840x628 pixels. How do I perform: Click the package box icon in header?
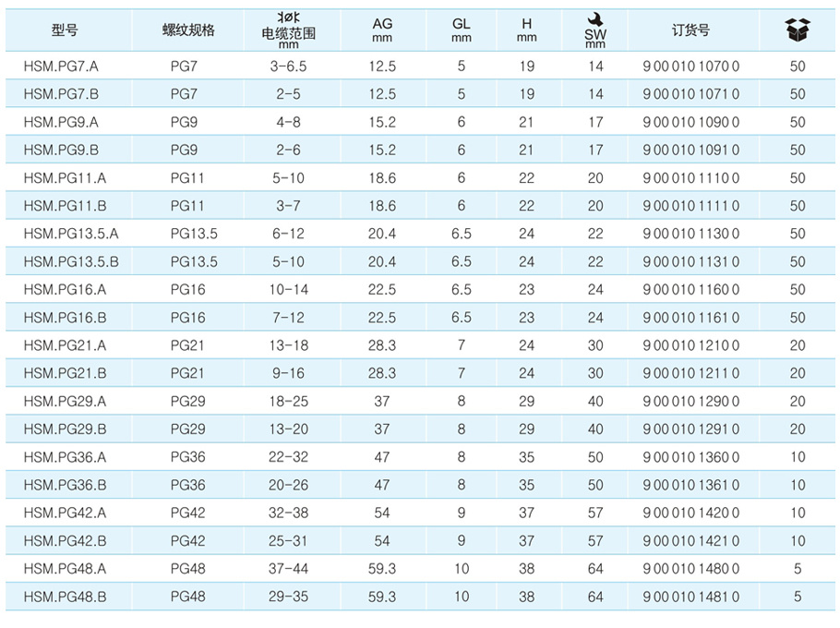tap(798, 30)
